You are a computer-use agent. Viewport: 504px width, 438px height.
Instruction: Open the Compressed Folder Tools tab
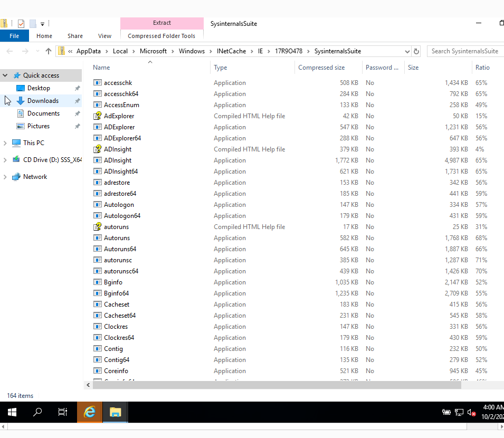coord(161,36)
